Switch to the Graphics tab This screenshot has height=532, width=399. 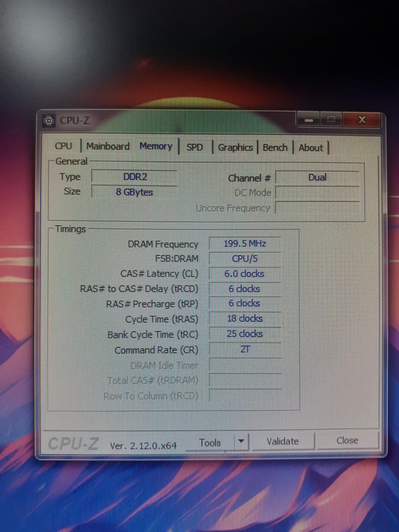(x=235, y=148)
